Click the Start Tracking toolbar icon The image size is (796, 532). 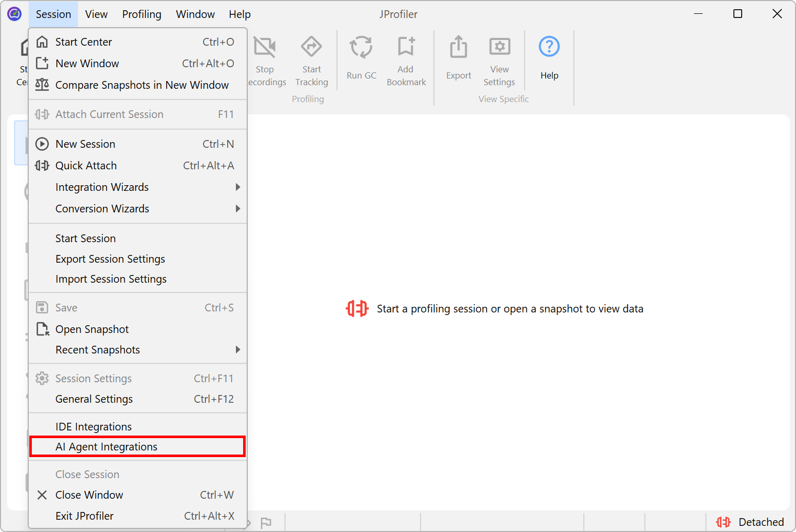click(311, 47)
